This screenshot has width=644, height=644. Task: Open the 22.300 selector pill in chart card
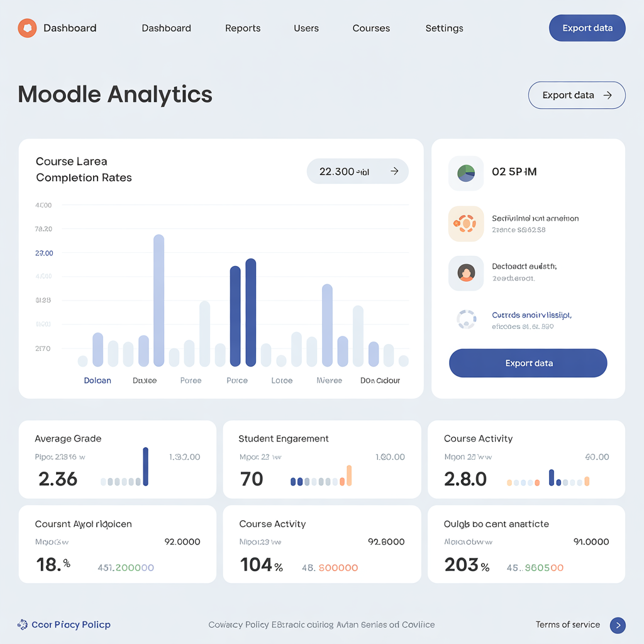(x=357, y=171)
